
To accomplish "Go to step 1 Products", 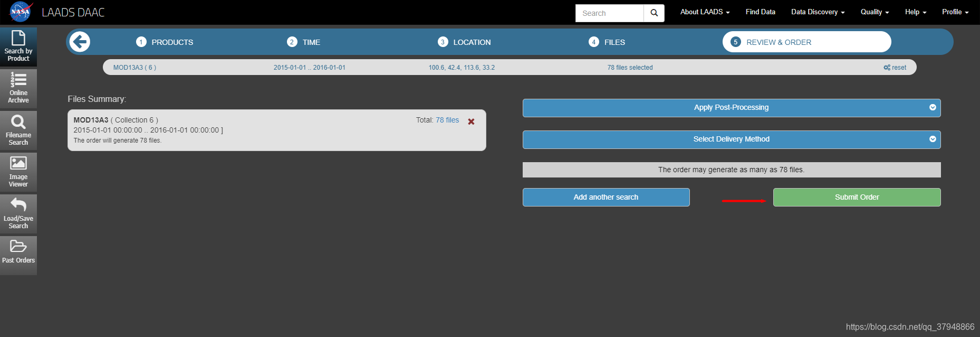I will (x=165, y=42).
